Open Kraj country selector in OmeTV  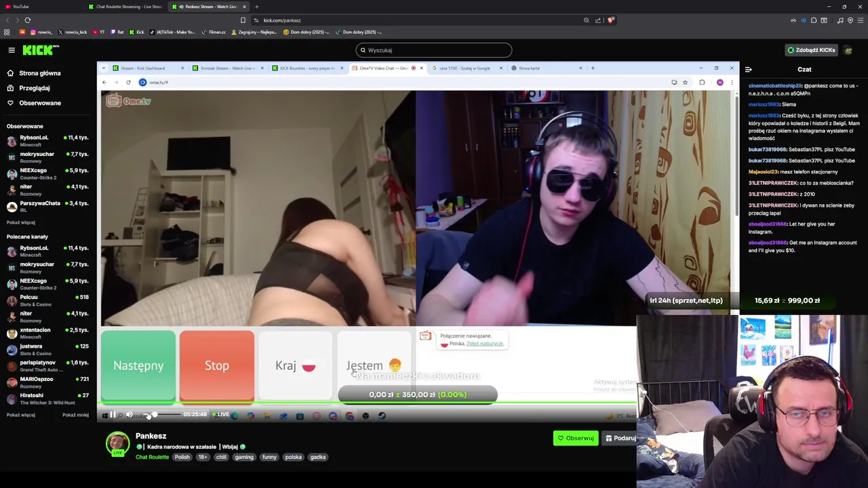point(296,365)
